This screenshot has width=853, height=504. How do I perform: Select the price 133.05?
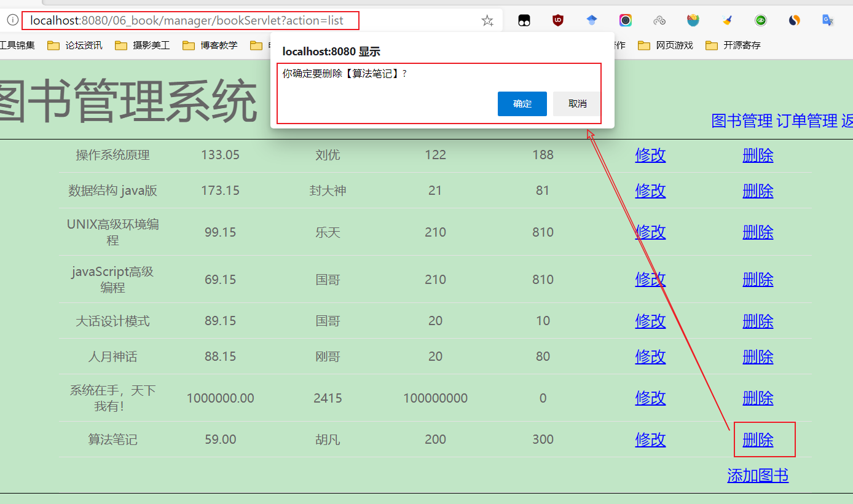pyautogui.click(x=220, y=155)
